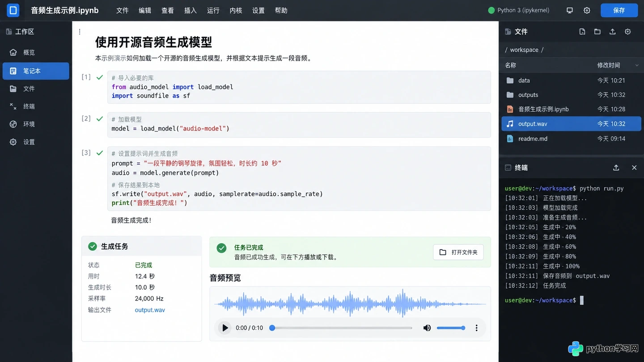644x362 pixels.
Task: Open audio player more options dots
Action: coord(477,328)
